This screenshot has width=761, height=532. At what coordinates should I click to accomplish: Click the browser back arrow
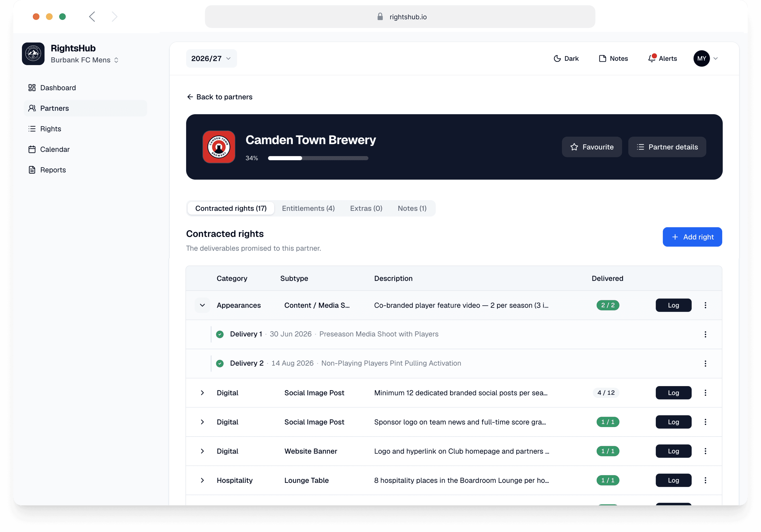pos(92,17)
